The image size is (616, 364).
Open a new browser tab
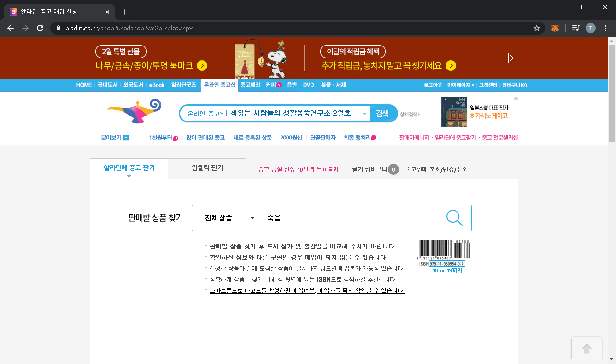(124, 12)
